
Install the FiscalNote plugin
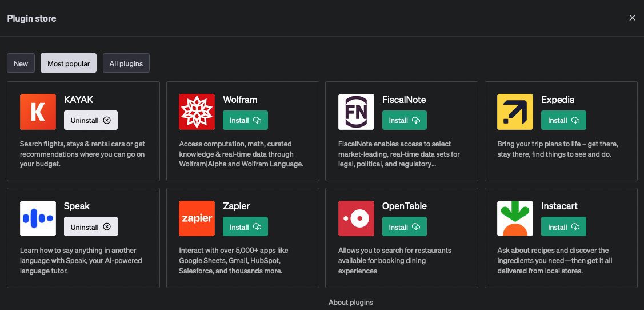[x=405, y=121]
